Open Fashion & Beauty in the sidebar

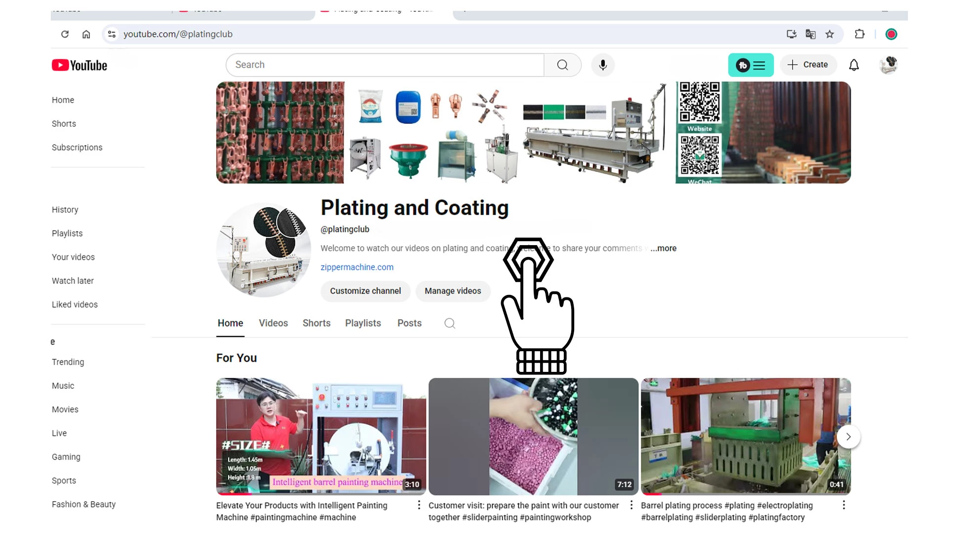[x=83, y=504]
